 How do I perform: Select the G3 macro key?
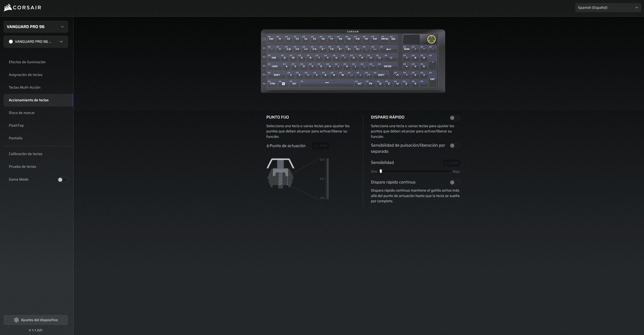(x=264, y=66)
